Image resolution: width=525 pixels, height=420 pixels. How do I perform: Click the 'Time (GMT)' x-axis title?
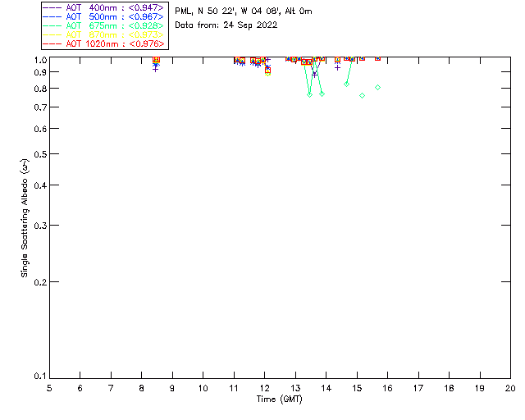280,399
